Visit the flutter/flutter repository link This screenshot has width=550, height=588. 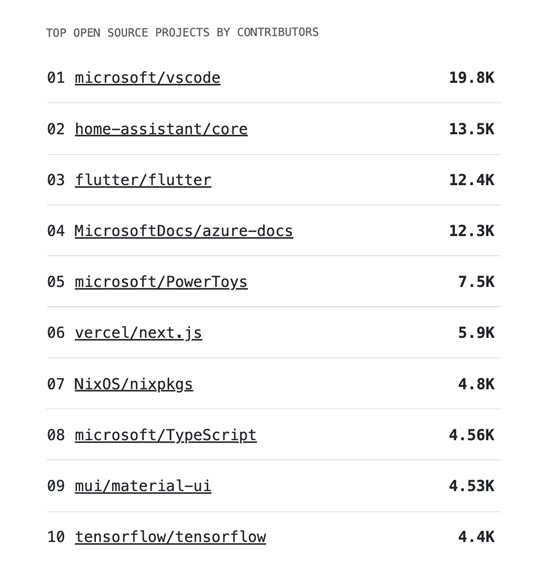(x=143, y=180)
